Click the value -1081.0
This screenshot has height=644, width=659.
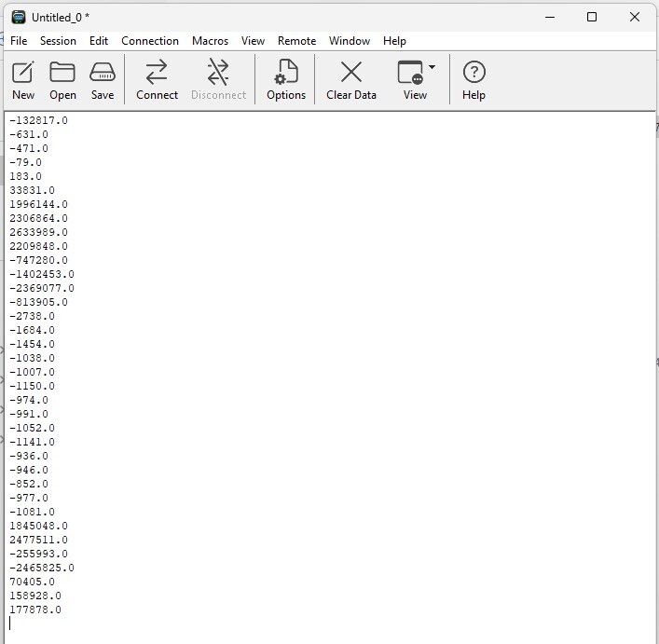pos(33,512)
